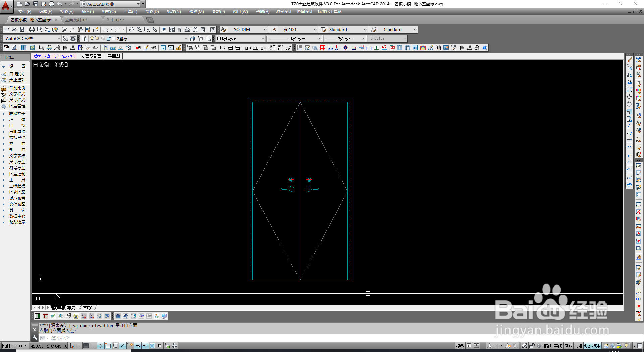Click 当前比例 in the Tianzheng panel
644x352 pixels.
click(x=17, y=88)
